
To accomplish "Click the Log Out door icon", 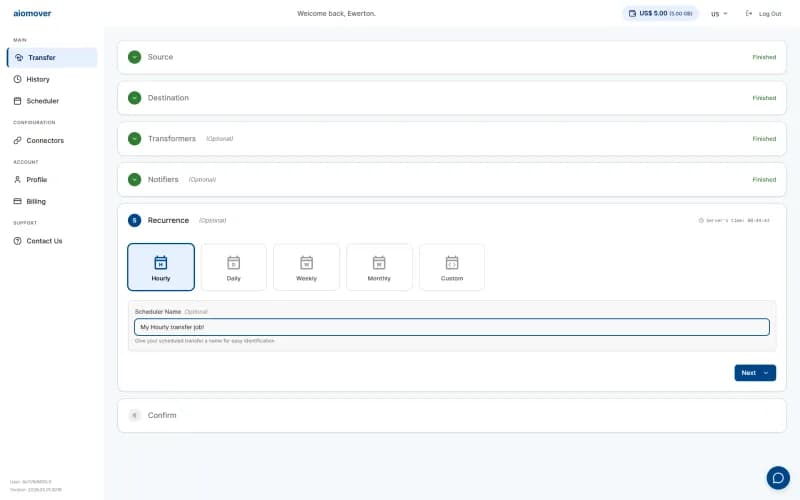I will click(748, 13).
